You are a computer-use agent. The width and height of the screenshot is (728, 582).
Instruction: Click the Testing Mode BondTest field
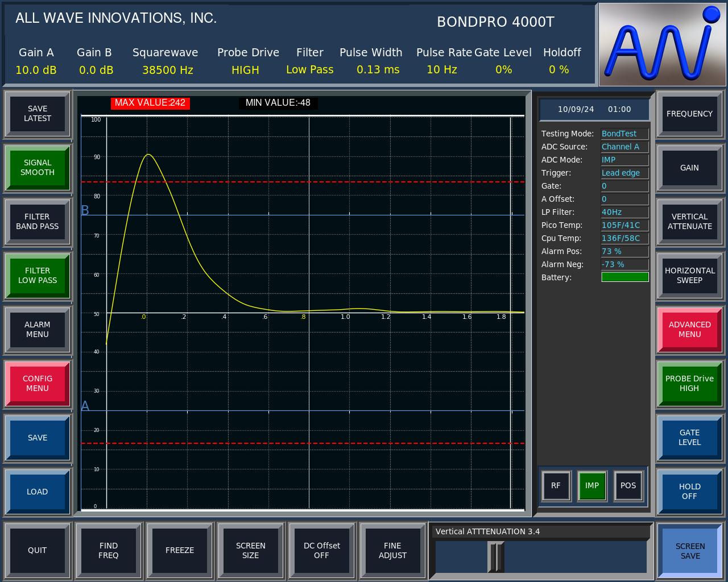(x=624, y=134)
